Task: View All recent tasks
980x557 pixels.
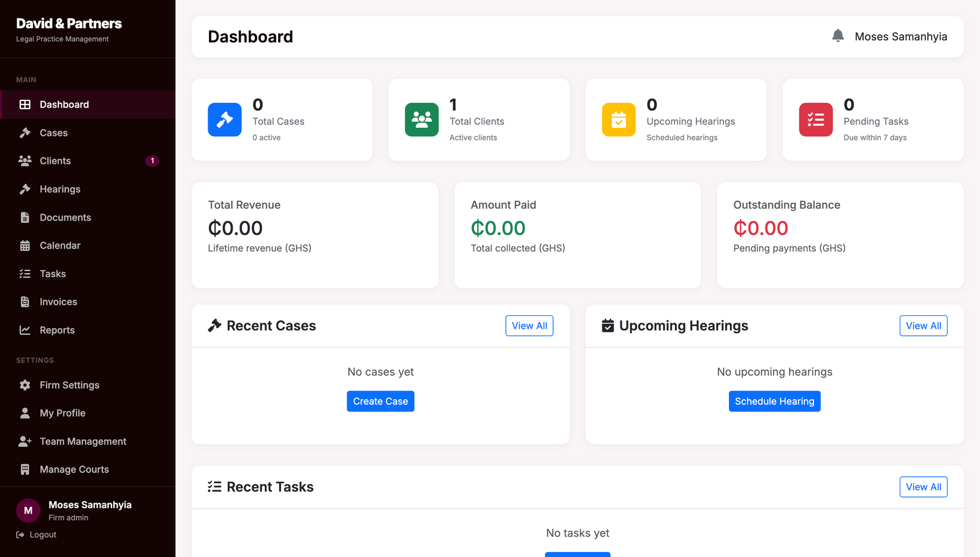Action: 924,487
